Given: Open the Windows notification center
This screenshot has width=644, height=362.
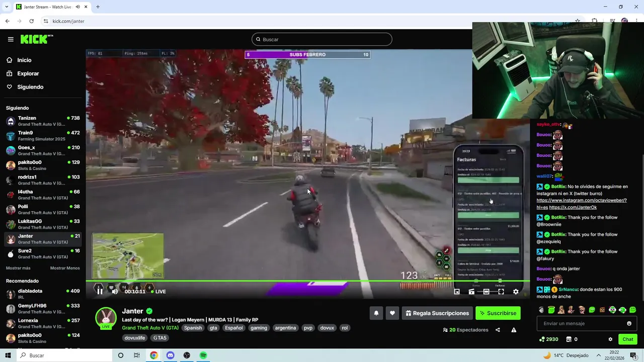Looking at the screenshot, I should tap(633, 355).
